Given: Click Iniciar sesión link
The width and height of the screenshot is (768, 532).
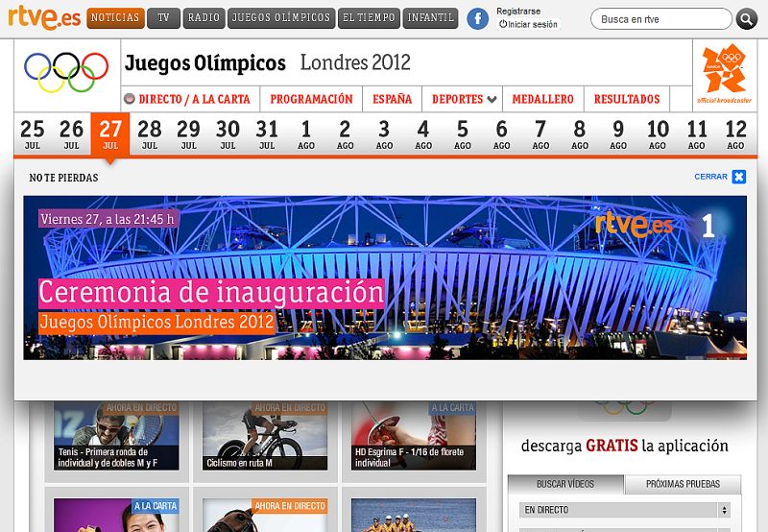Looking at the screenshot, I should point(528,25).
